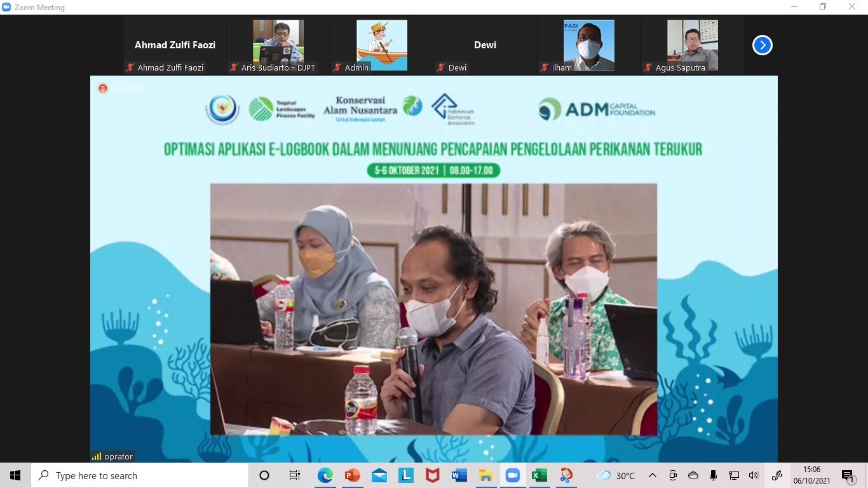Screen dimensions: 868x488
Task: Open the Windows Start menu
Action: pyautogui.click(x=15, y=475)
